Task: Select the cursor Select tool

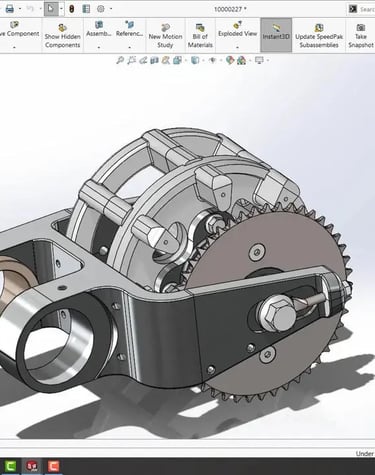Action: pos(51,9)
